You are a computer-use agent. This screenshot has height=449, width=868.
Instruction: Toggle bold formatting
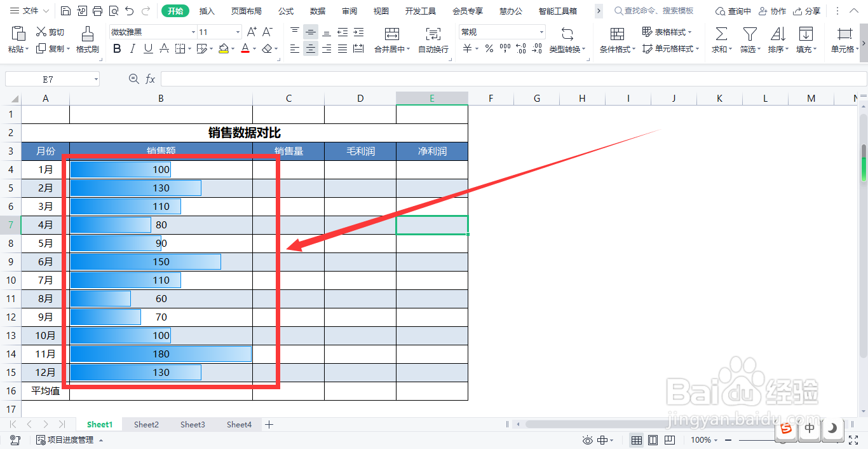pos(116,48)
